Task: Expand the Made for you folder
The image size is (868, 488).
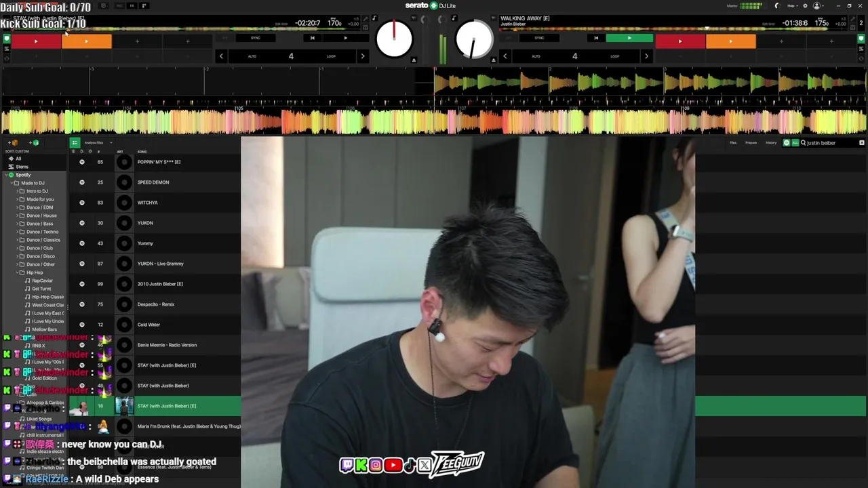Action: tap(17, 199)
